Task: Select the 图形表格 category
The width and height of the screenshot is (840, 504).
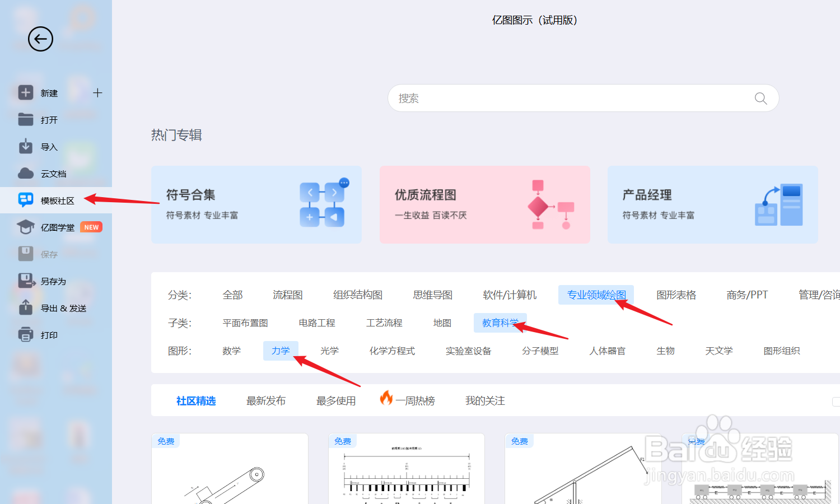Action: click(x=676, y=295)
